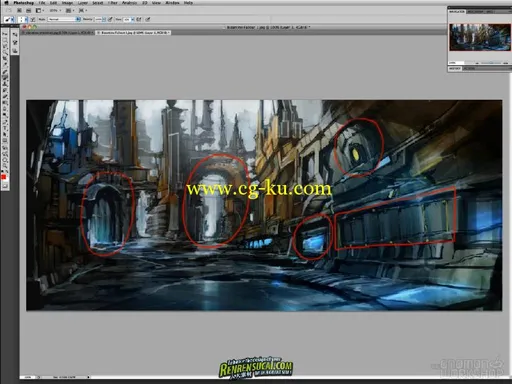Open the Photoshop application menu

point(24,3)
